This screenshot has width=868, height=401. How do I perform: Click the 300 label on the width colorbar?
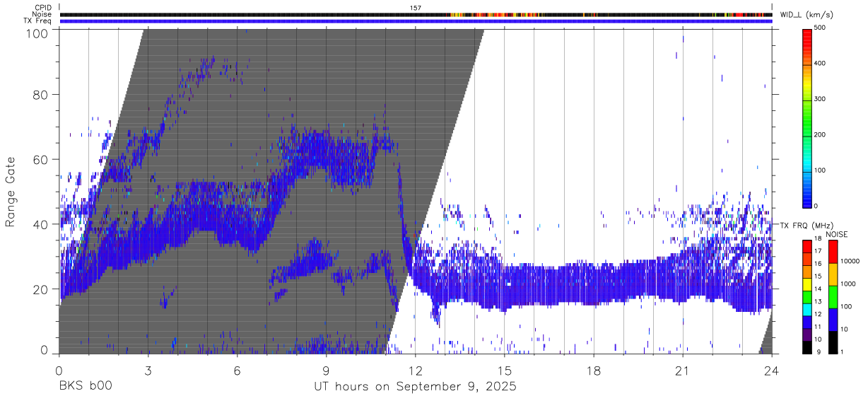(x=821, y=99)
